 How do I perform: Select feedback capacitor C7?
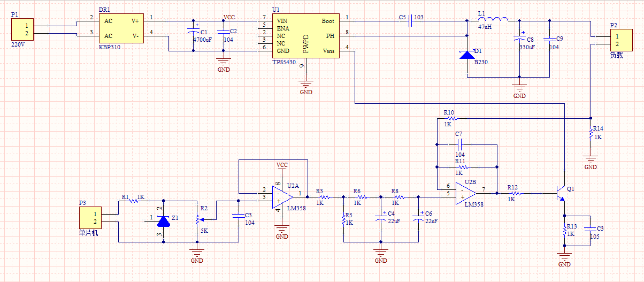[x=459, y=144]
